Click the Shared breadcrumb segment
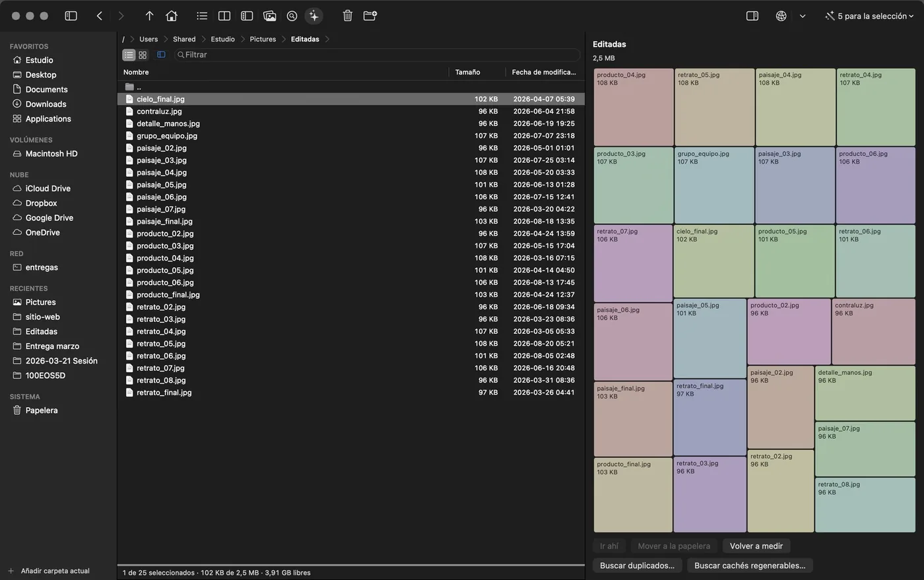This screenshot has height=580, width=924. pyautogui.click(x=184, y=39)
